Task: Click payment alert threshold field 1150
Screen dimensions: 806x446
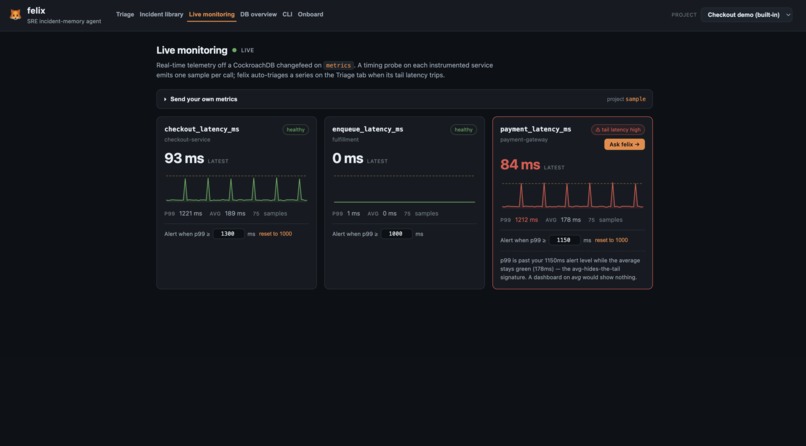Action: point(564,240)
